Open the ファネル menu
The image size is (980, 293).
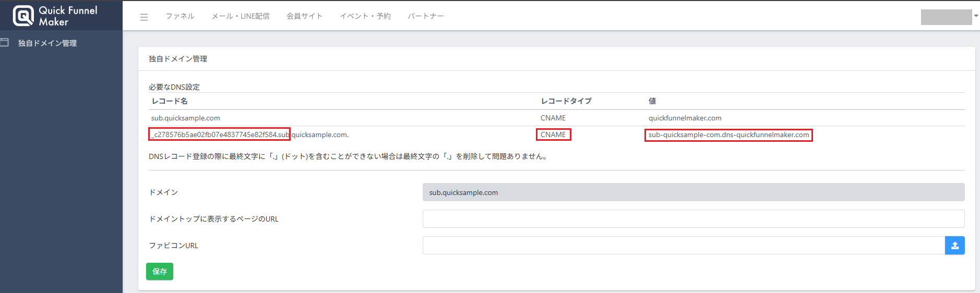point(180,16)
